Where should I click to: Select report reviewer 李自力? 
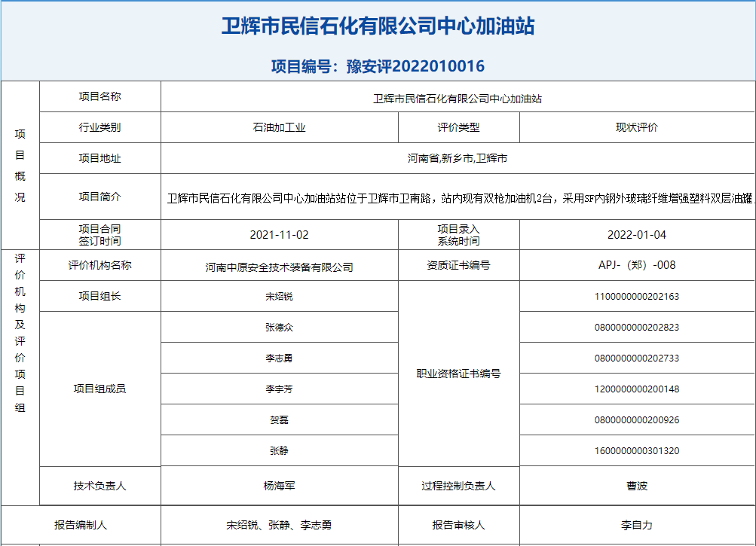(637, 525)
